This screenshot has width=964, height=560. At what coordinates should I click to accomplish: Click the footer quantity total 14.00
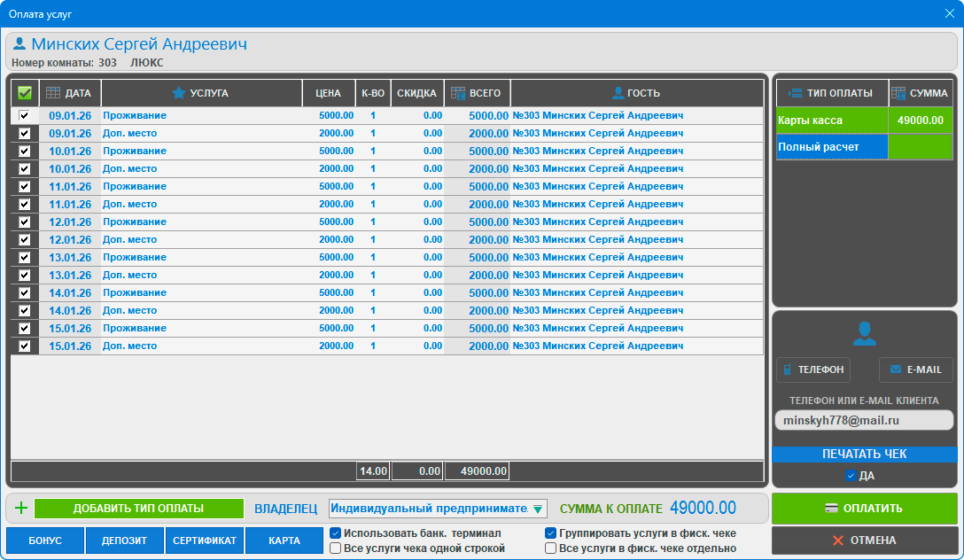click(x=373, y=471)
